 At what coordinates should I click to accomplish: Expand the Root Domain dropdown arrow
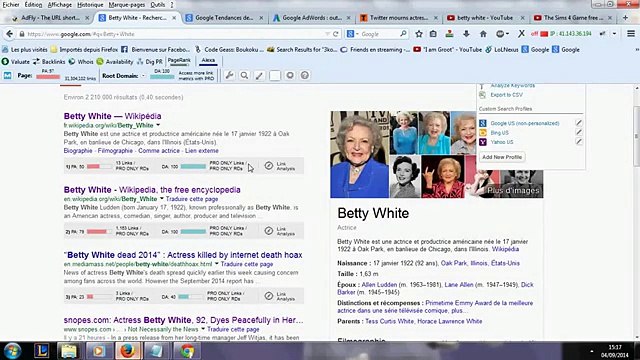(143, 76)
